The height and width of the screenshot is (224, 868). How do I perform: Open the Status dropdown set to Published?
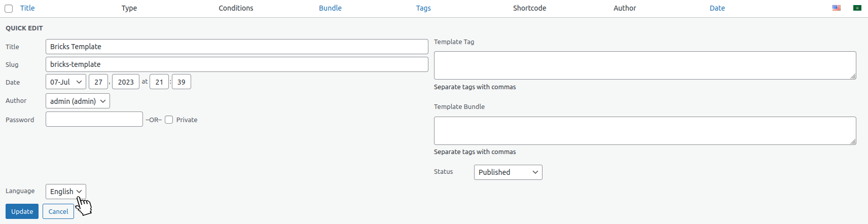click(x=508, y=172)
